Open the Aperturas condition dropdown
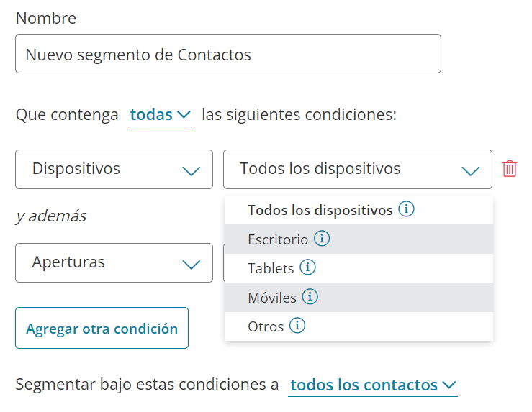The width and height of the screenshot is (532, 412). pos(114,262)
